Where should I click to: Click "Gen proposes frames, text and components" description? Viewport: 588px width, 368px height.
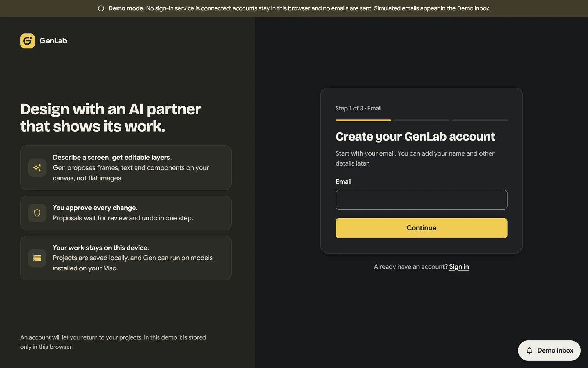click(x=131, y=173)
